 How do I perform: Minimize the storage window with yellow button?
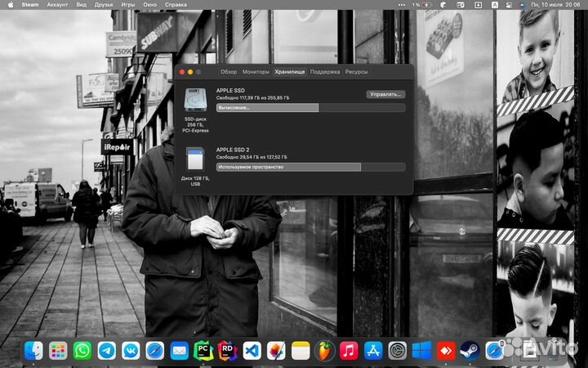(190, 72)
